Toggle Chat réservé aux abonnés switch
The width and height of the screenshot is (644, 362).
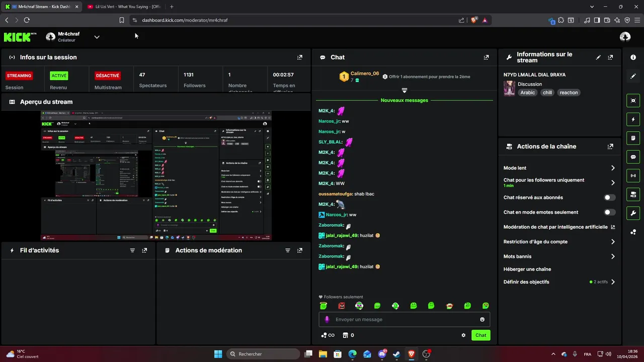click(x=609, y=198)
